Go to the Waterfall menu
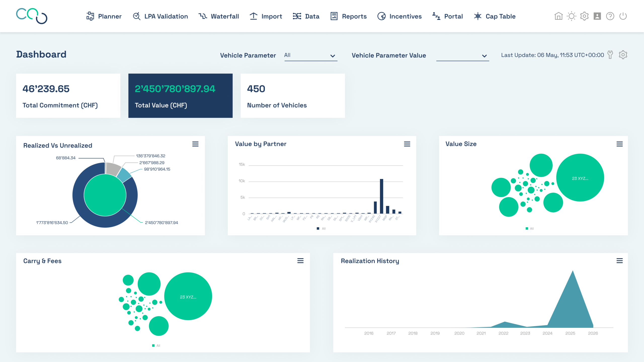Screen dimensions: 644x362 (219, 16)
